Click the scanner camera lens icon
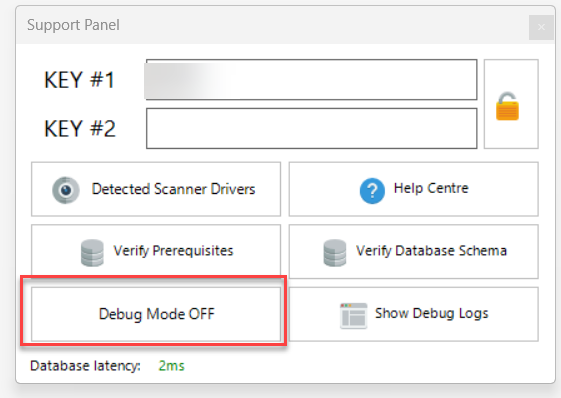561x398 pixels. [66, 190]
